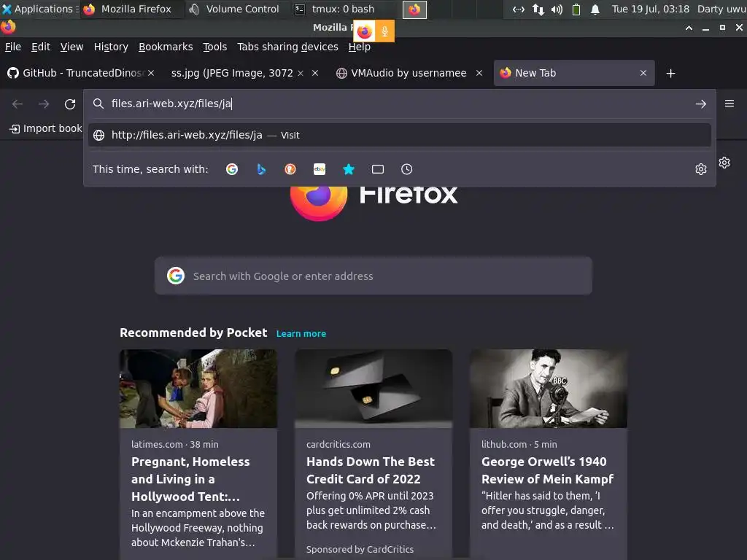Reload the current page
Image resolution: width=747 pixels, height=560 pixels.
(x=70, y=104)
